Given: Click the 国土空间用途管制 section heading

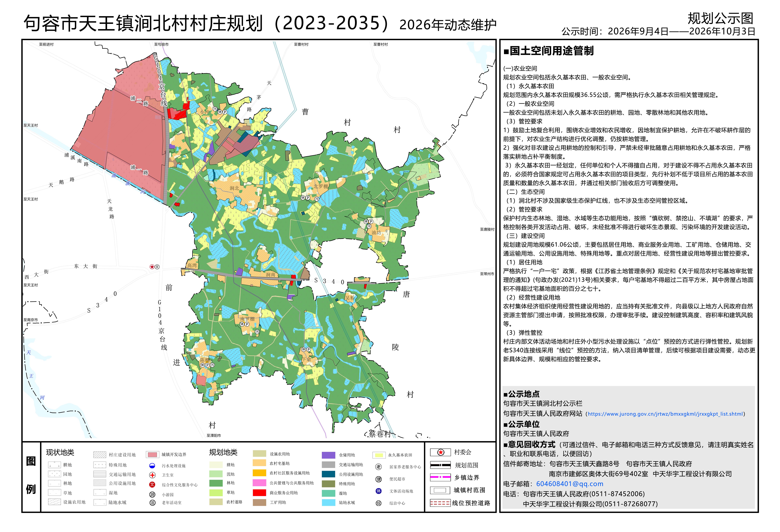Looking at the screenshot, I should (548, 51).
